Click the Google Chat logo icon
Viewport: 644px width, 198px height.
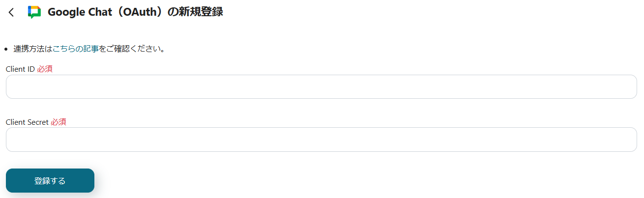point(34,12)
